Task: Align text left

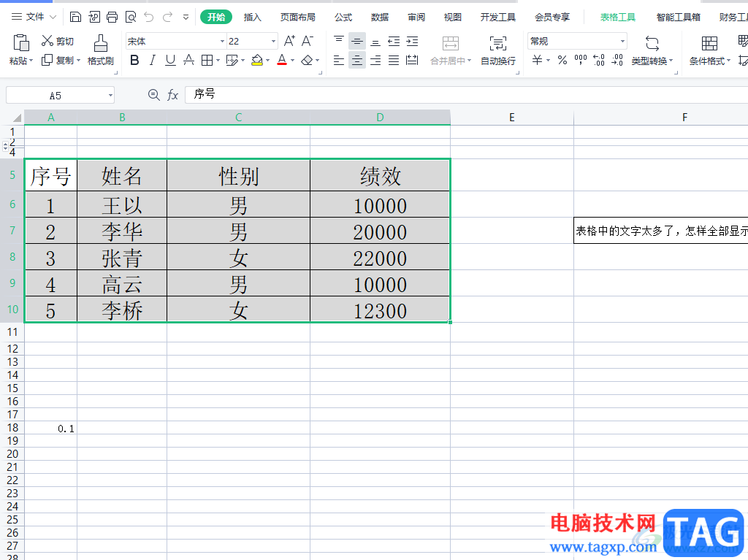Action: click(339, 60)
